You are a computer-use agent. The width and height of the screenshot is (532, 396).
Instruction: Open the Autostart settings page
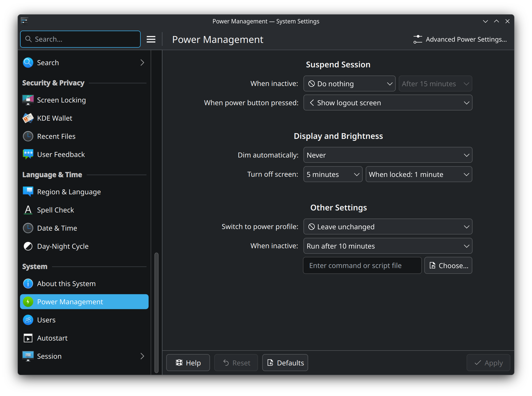[52, 338]
